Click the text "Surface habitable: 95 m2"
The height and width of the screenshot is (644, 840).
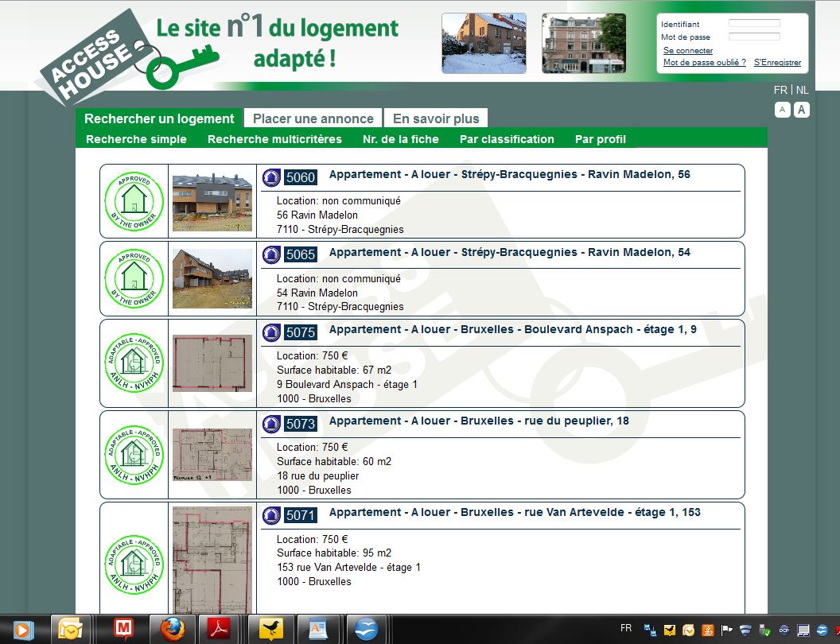click(334, 553)
